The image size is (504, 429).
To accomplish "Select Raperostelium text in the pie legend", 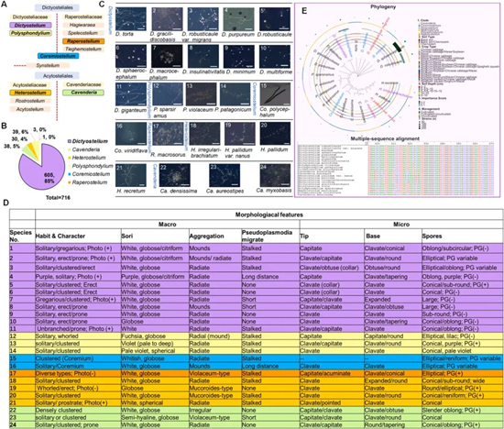I will click(x=90, y=182).
